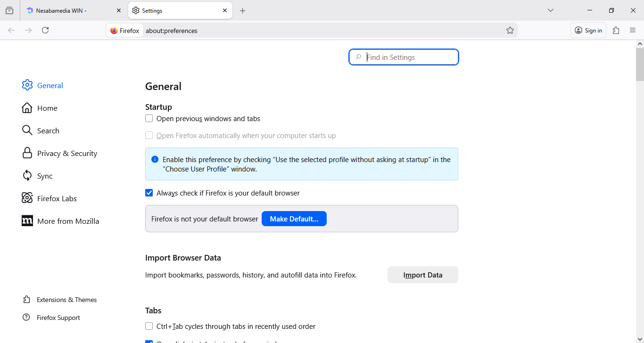The image size is (644, 343).
Task: Open the Sync settings category
Action: click(45, 176)
